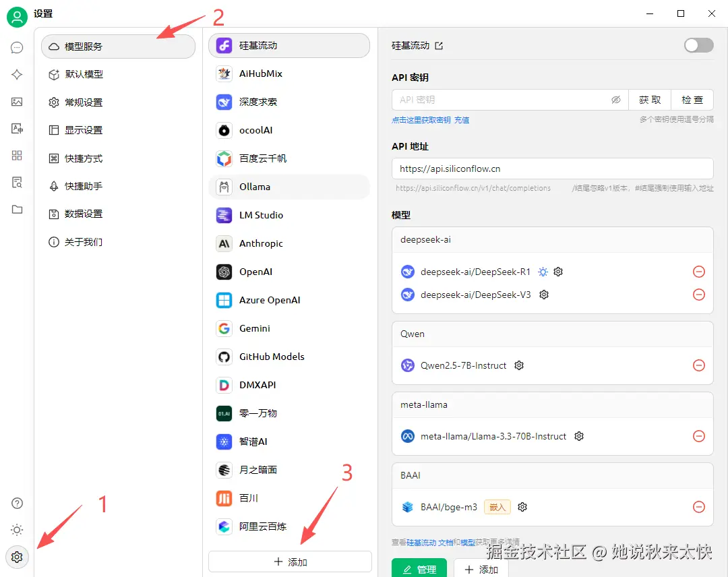Open settings gear for BAAI/bge-m3
Image resolution: width=728 pixels, height=577 pixels.
[522, 507]
